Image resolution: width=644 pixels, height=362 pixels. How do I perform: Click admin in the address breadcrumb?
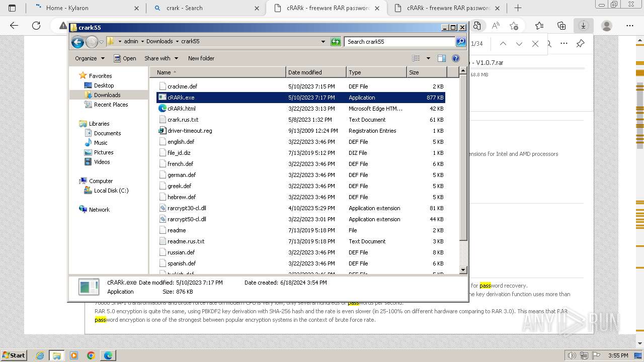131,42
